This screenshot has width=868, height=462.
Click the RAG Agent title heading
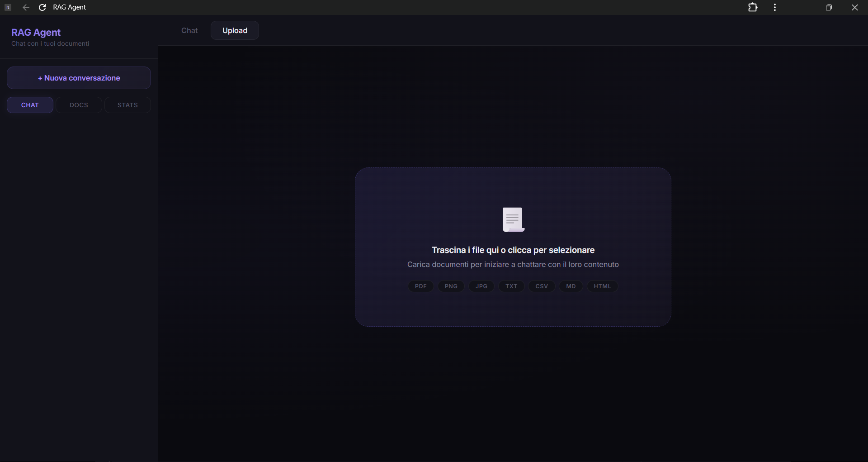pyautogui.click(x=36, y=32)
